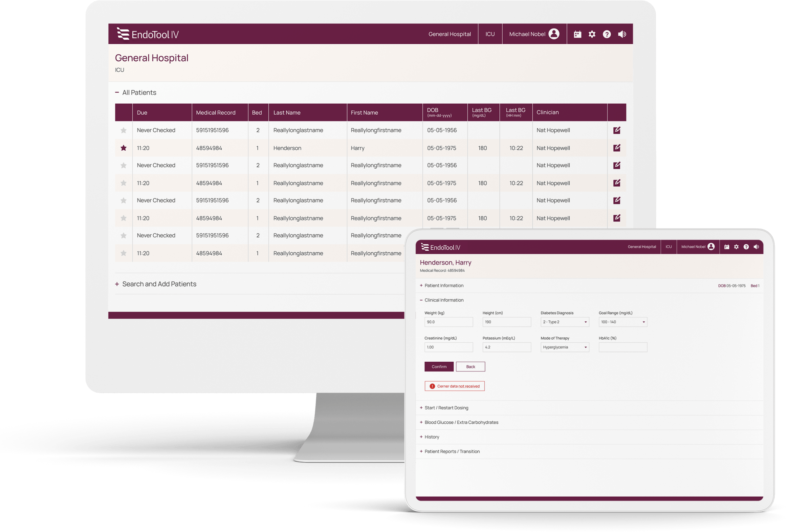Open help using the question mark icon
Screen dimensions: 788x532
pos(607,34)
